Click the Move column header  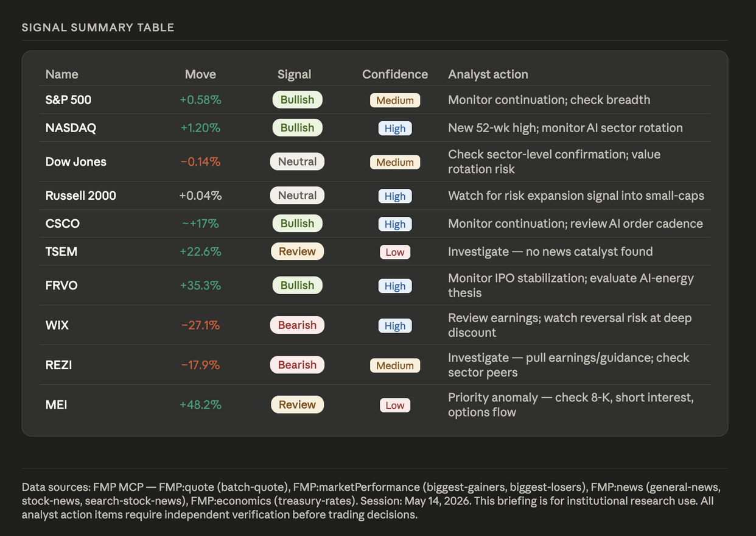pos(200,74)
